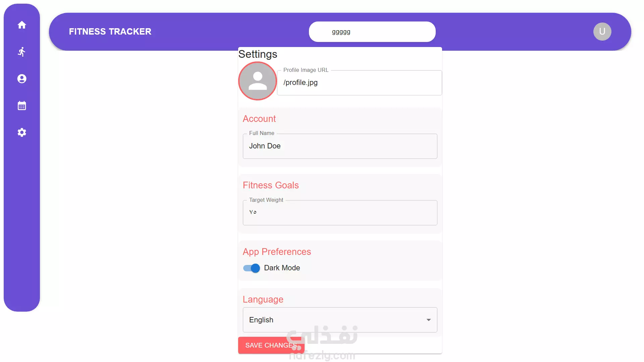Open the calendar icon in sidebar

(22, 105)
